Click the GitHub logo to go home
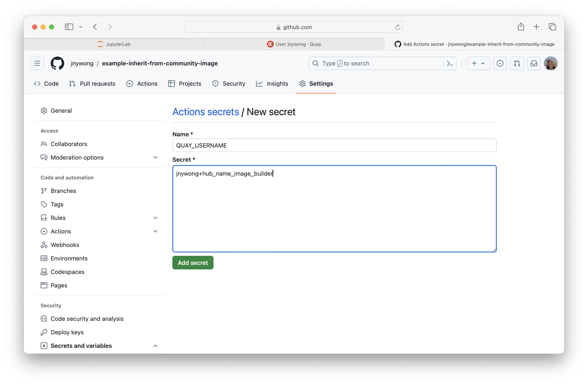The image size is (588, 385). pyautogui.click(x=57, y=63)
